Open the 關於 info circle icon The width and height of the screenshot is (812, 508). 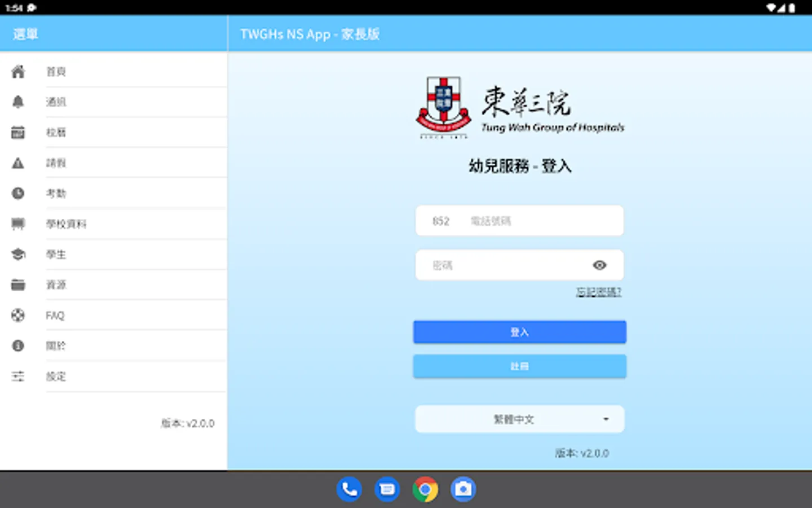pos(18,346)
